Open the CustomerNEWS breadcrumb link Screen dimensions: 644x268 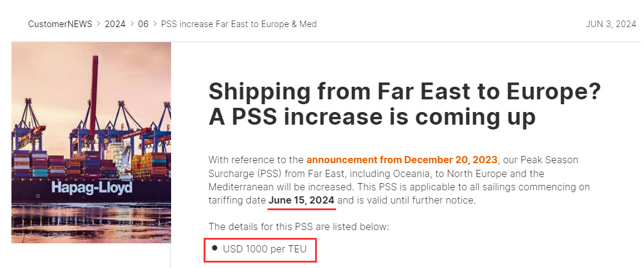[60, 24]
